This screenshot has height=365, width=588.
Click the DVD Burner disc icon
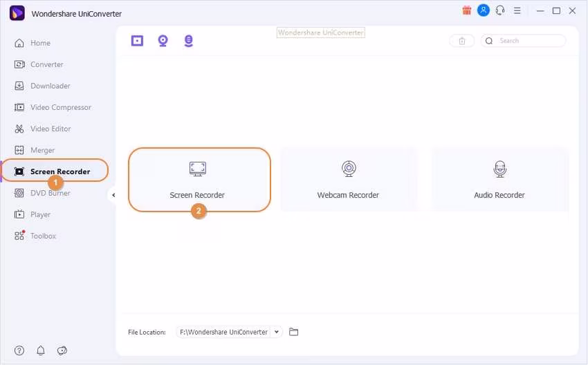[19, 193]
